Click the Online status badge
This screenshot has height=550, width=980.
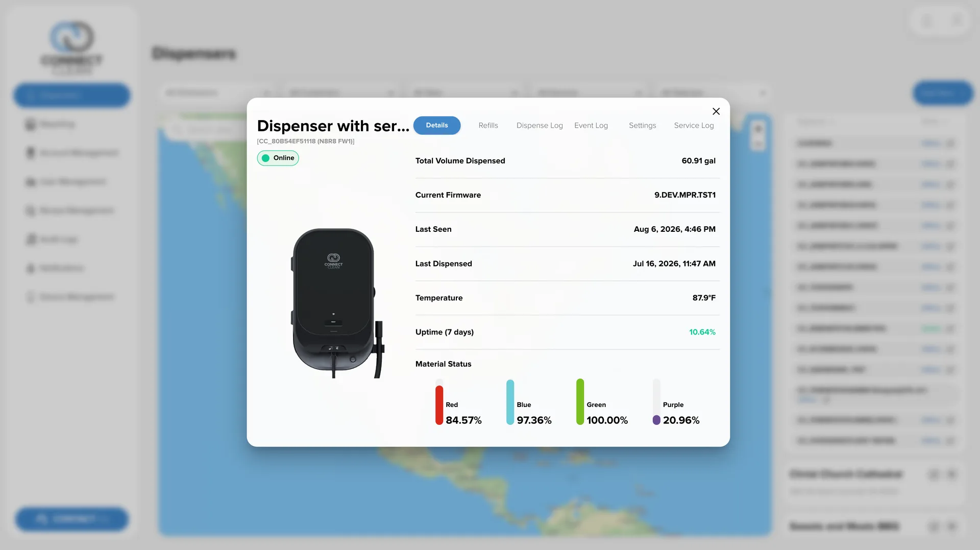(278, 158)
